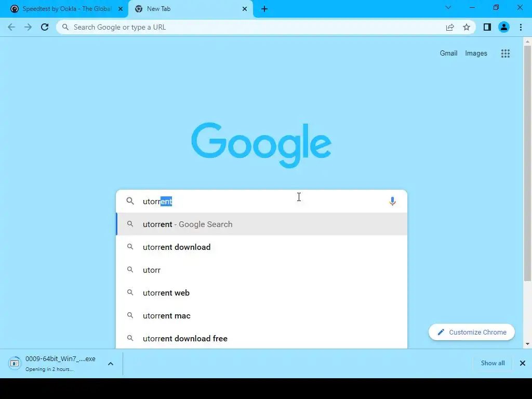Viewport: 532px width, 399px height.
Task: Close the downloads bar
Action: click(523, 363)
